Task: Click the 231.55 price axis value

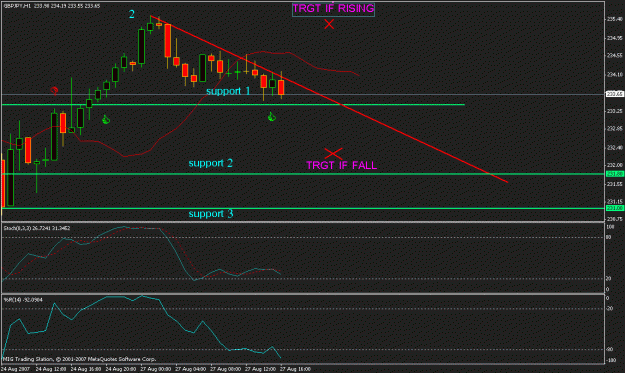Action: click(615, 184)
